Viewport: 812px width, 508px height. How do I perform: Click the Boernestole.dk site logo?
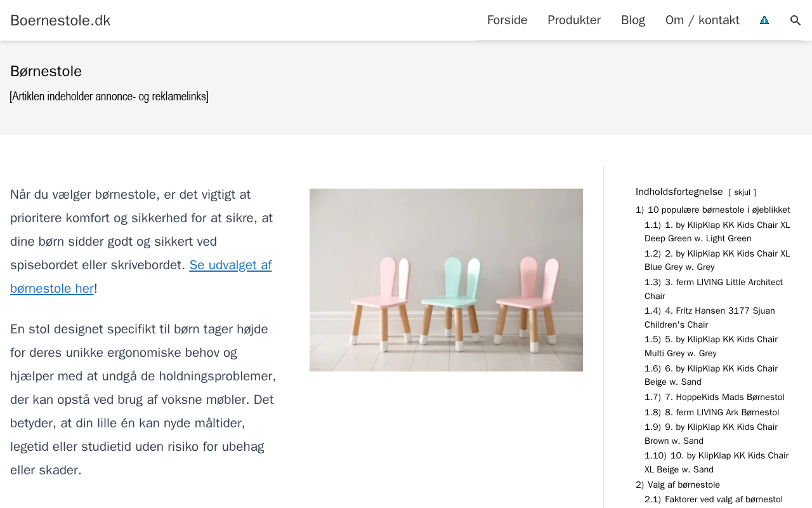[x=60, y=20]
